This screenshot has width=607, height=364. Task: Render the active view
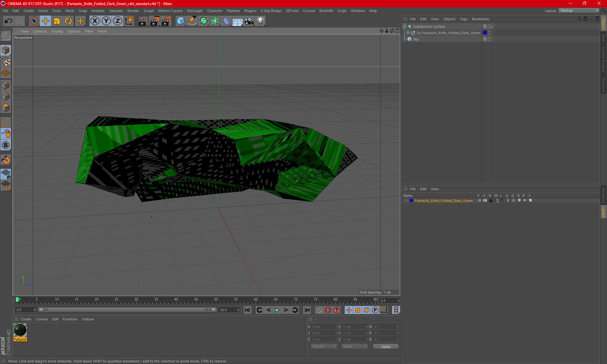point(143,21)
